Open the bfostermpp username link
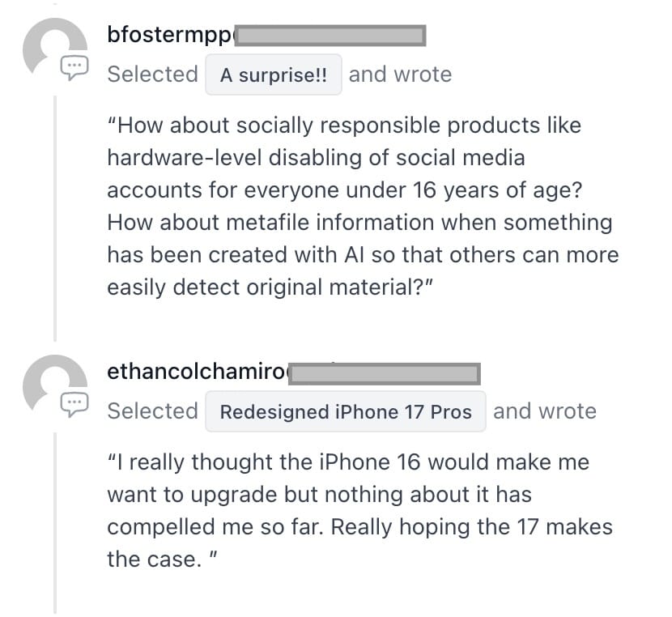672x617 pixels. coord(170,35)
